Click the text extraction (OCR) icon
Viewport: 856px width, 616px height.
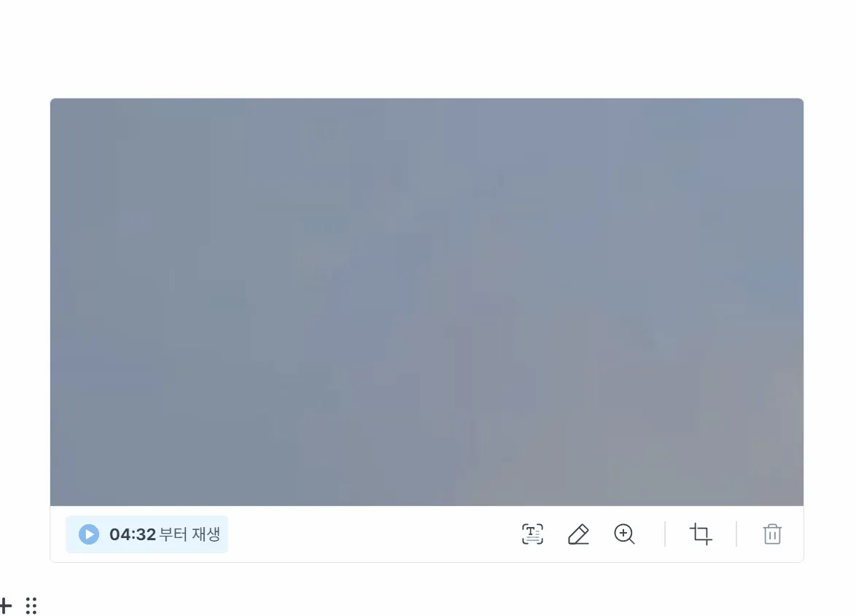(532, 534)
